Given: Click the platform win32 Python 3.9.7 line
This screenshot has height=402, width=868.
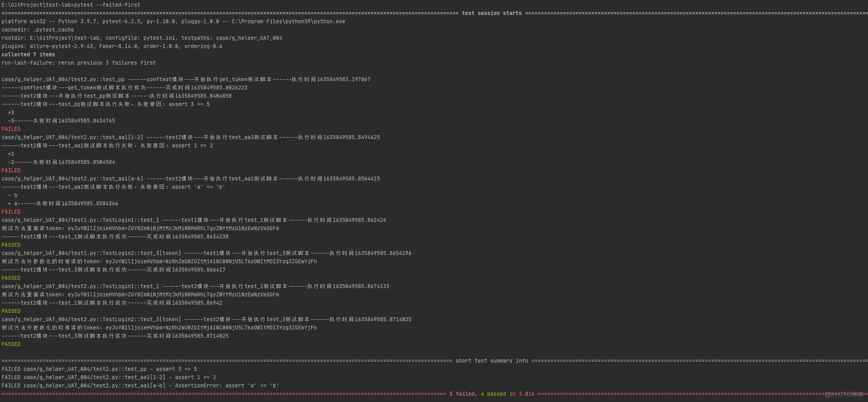Looking at the screenshot, I should coord(173,21).
